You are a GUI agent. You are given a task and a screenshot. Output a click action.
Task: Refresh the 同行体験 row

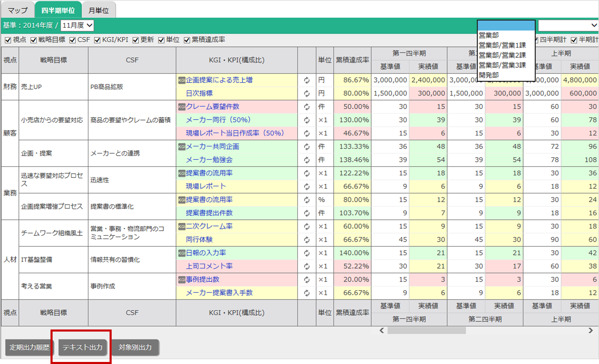(x=307, y=240)
